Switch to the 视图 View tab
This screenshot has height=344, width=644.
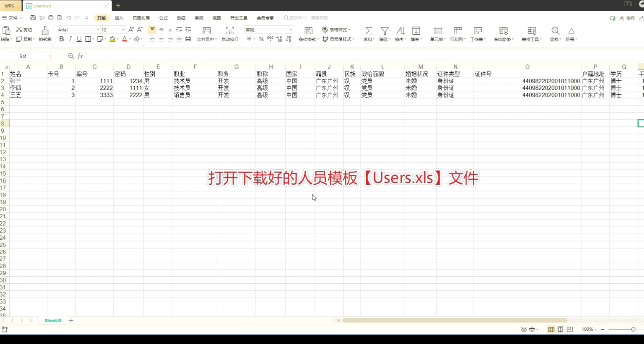tap(217, 18)
